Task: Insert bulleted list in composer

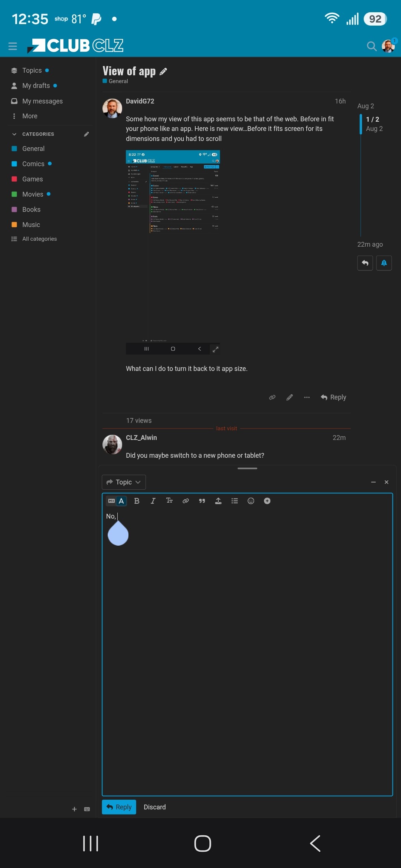Action: [235, 501]
